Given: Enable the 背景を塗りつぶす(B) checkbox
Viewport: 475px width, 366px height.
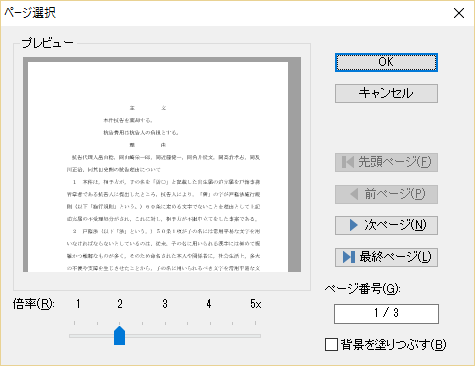Looking at the screenshot, I should (x=331, y=345).
